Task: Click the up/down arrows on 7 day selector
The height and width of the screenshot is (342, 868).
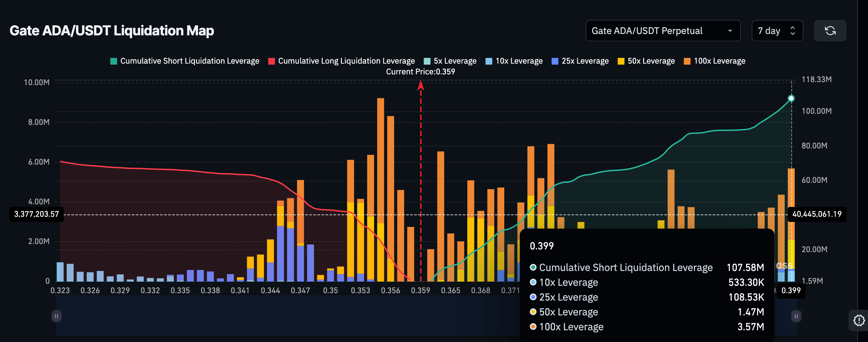Action: (x=792, y=31)
